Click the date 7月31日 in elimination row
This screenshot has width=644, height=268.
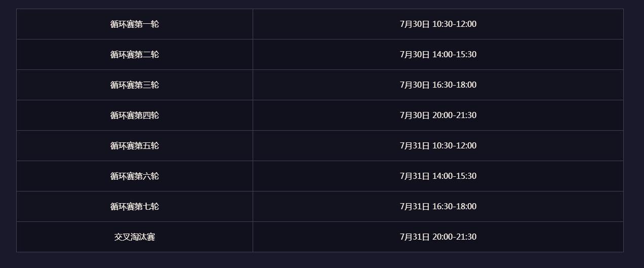point(415,237)
